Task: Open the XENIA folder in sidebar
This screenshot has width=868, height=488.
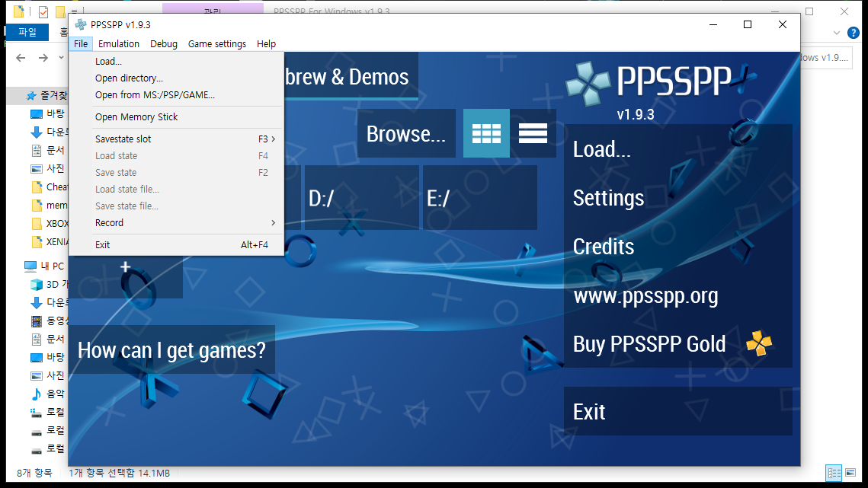Action: tap(51, 242)
